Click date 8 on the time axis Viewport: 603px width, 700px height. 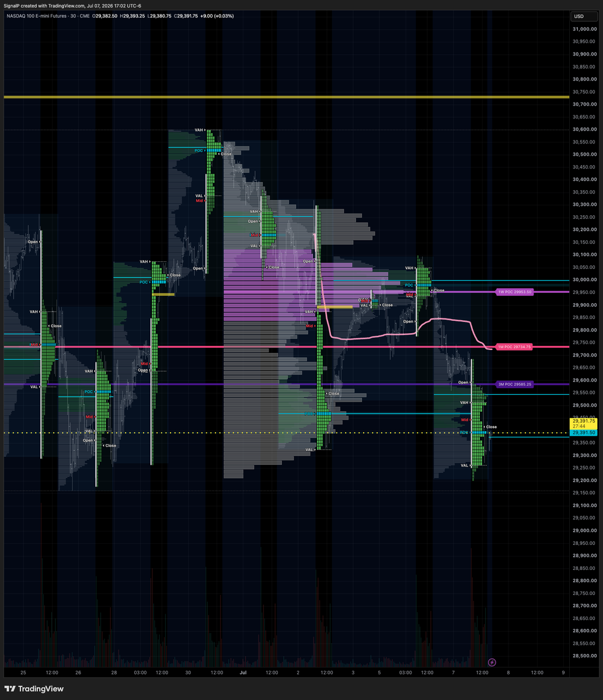508,673
